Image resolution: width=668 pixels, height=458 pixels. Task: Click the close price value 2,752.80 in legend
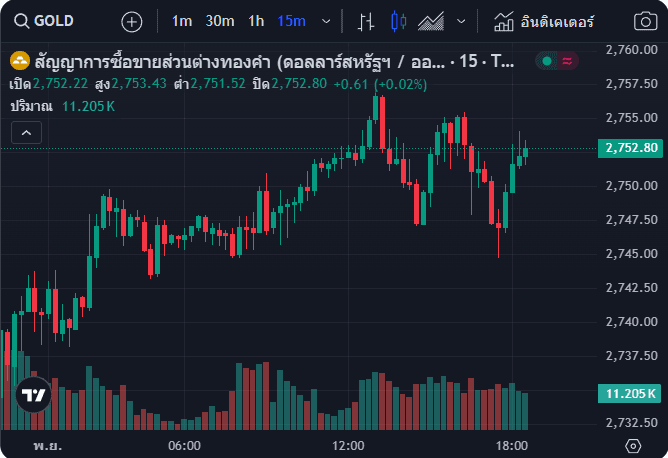pyautogui.click(x=299, y=84)
